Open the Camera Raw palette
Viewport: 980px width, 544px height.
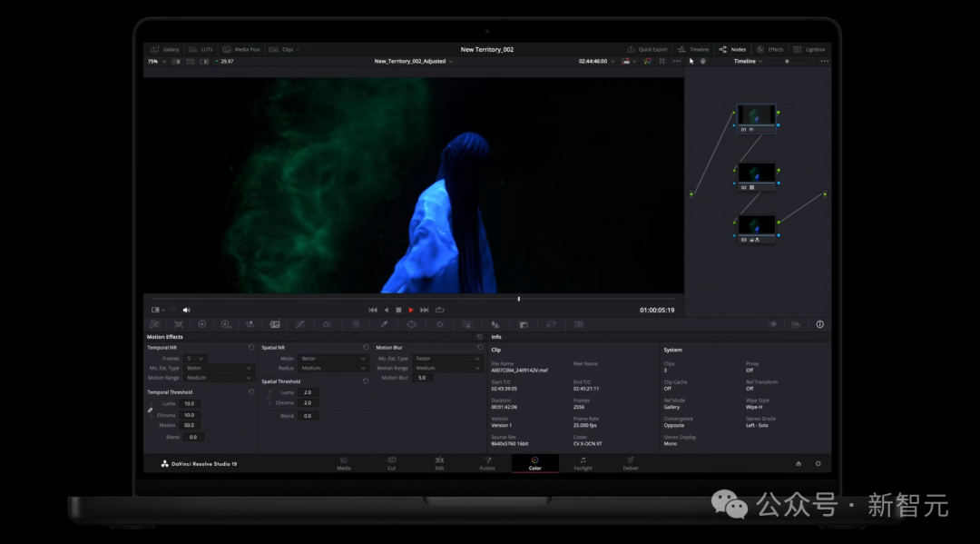click(155, 324)
